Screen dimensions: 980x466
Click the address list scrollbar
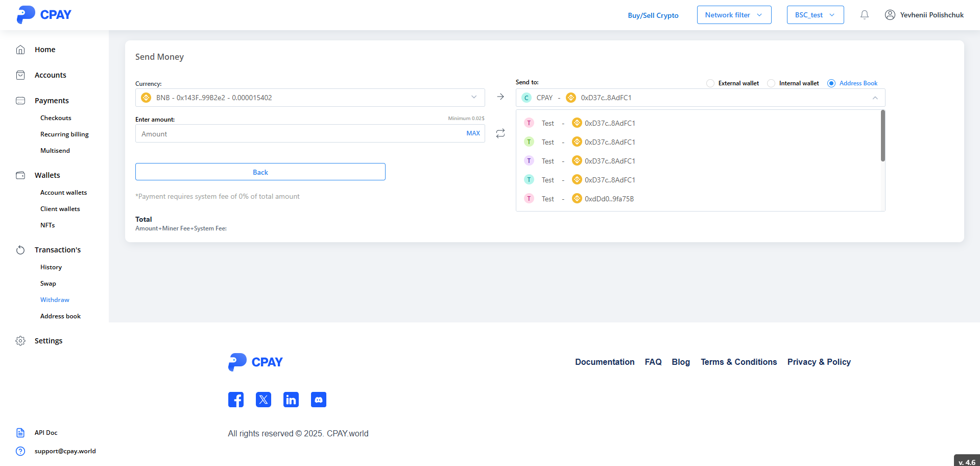[882, 136]
